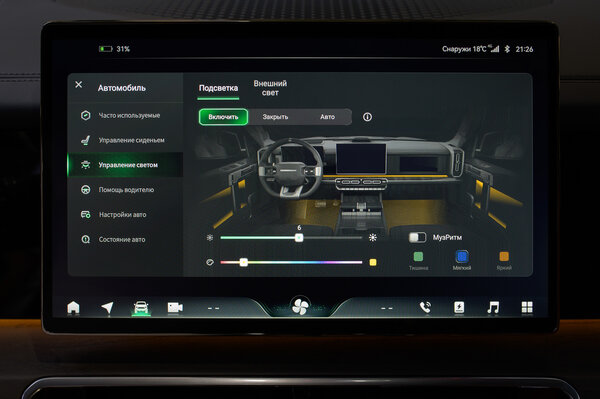Open Помощь водителю menu item

[x=126, y=190]
